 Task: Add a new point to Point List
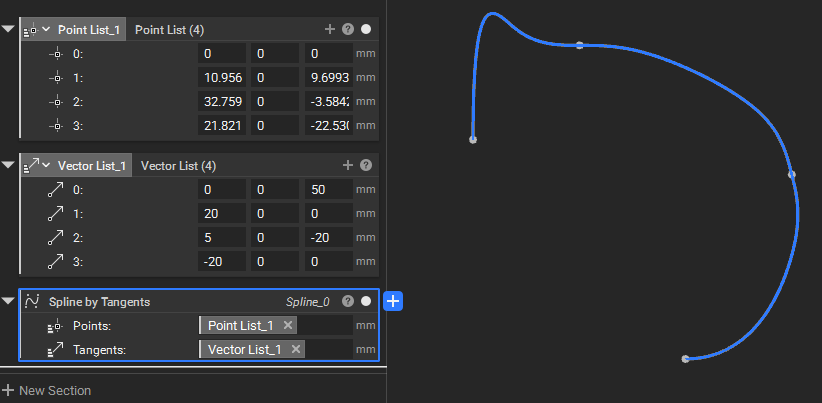[331, 30]
